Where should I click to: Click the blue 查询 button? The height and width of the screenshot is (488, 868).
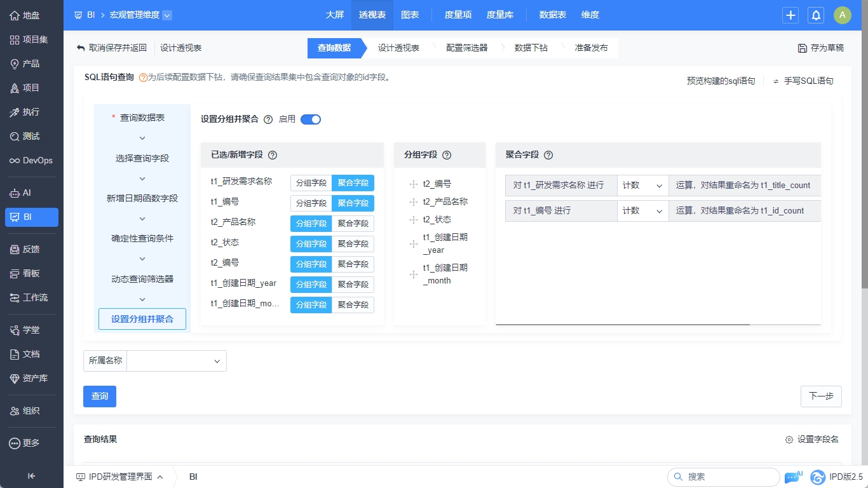[x=100, y=396]
